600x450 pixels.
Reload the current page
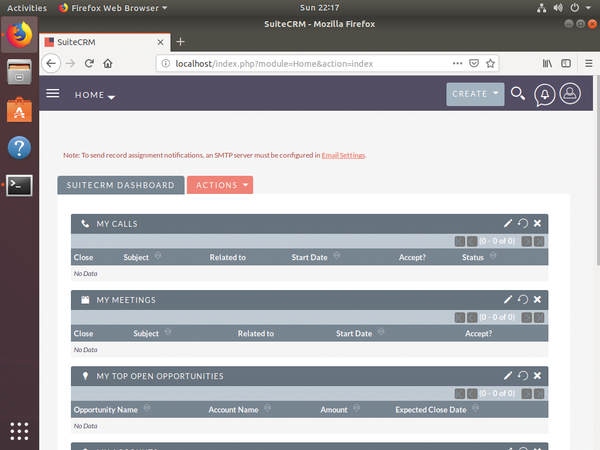(x=89, y=64)
